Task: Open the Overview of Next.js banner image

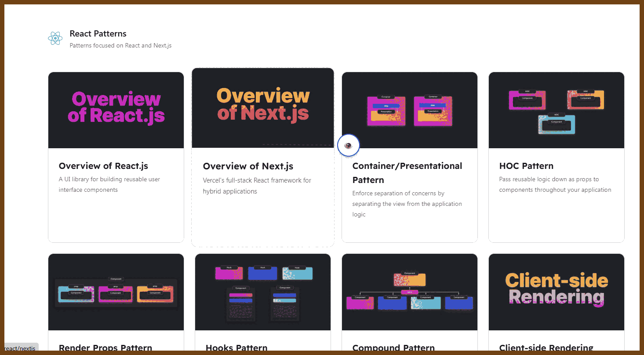Action: tap(263, 107)
